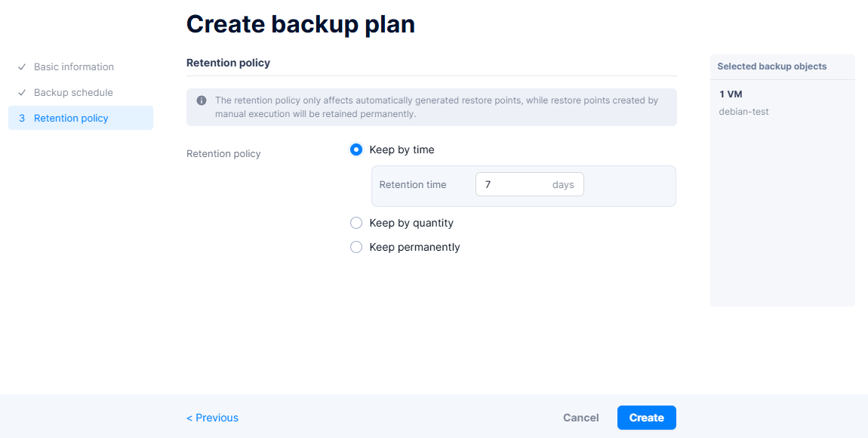Click the debian-test backup object
This screenshot has height=438, width=868.
pyautogui.click(x=743, y=112)
